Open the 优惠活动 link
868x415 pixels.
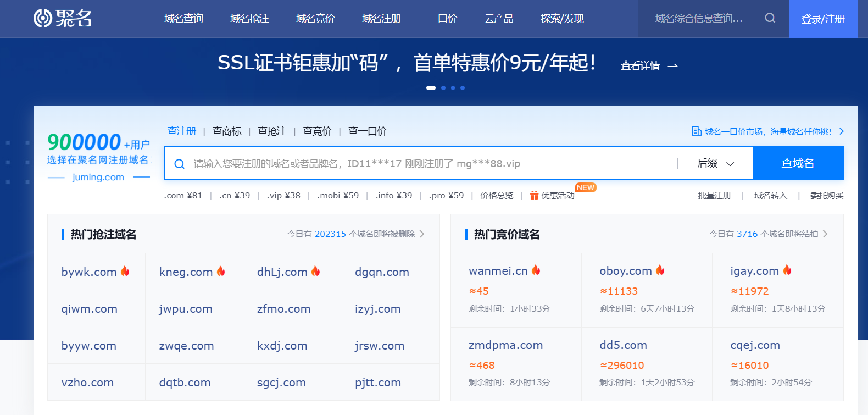(558, 196)
